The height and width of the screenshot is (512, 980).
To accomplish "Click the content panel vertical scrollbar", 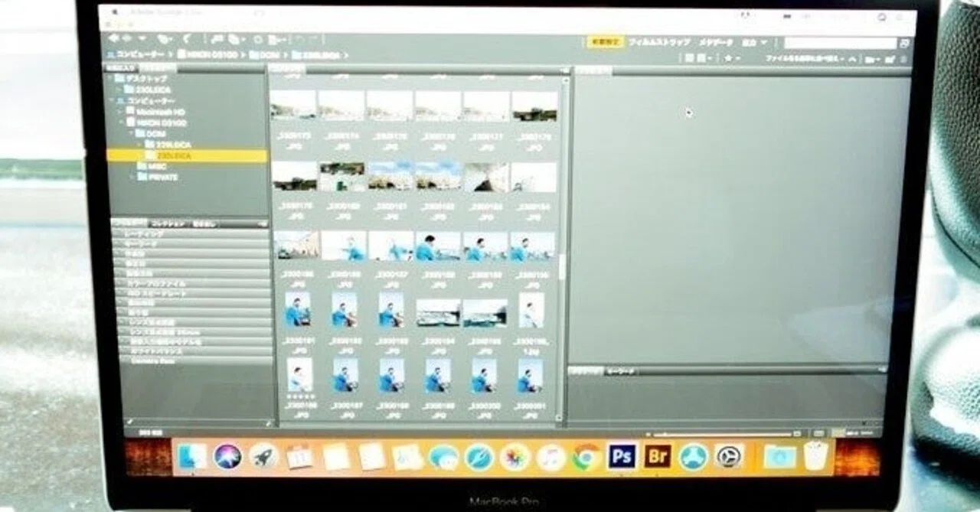I will point(561,266).
